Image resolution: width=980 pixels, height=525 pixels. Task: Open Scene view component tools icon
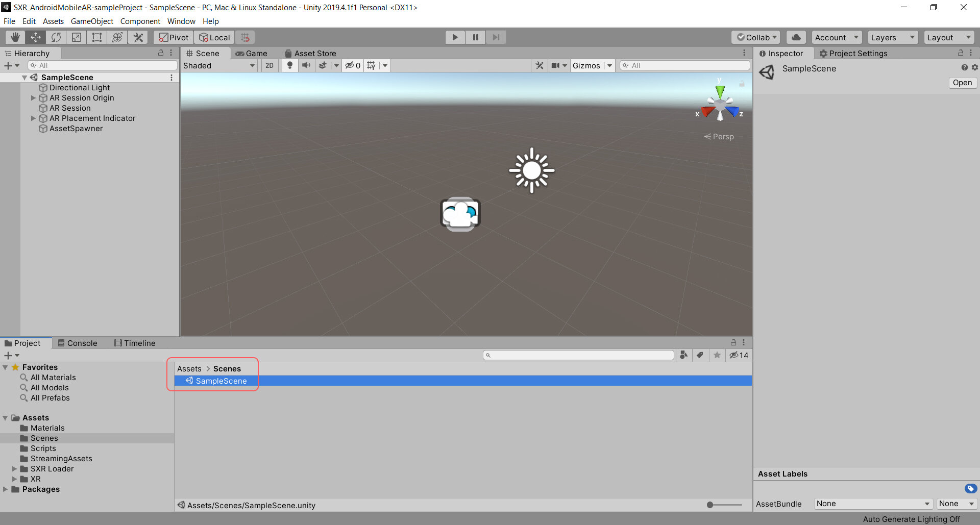(540, 65)
